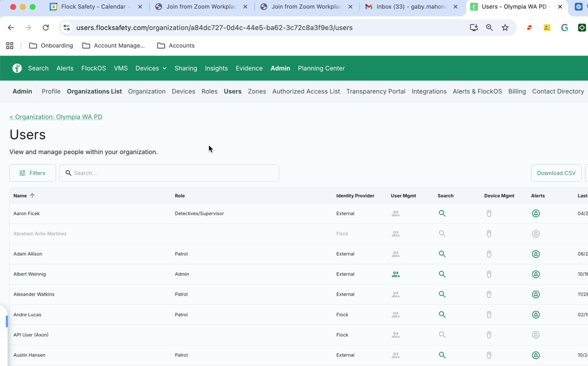Click the Download CSV button
The image size is (588, 366).
tap(556, 173)
